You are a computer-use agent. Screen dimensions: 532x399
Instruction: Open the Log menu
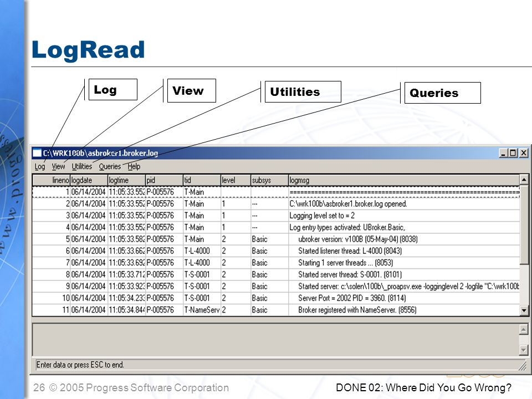tap(40, 167)
